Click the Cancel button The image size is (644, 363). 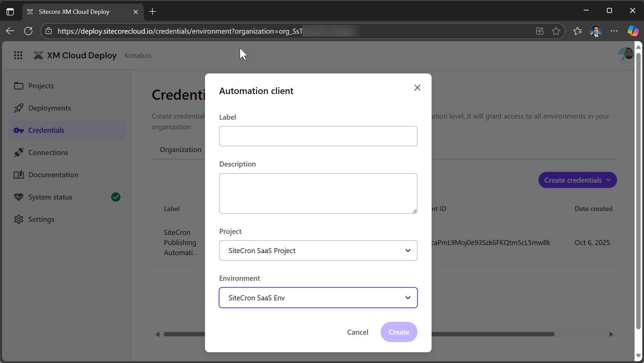pyautogui.click(x=357, y=332)
